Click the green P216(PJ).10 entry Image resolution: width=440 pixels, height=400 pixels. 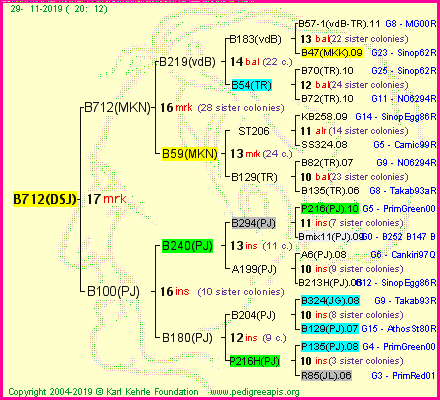tap(330, 209)
